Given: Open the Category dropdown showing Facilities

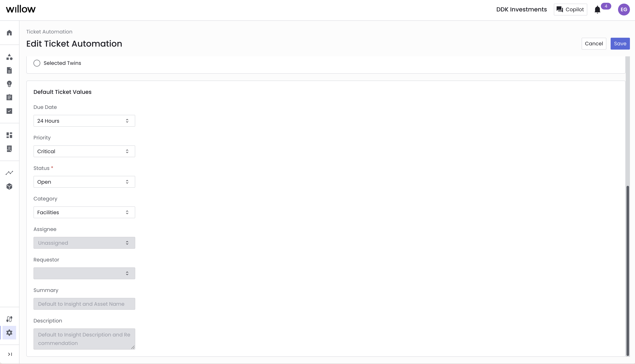Looking at the screenshot, I should (x=84, y=212).
